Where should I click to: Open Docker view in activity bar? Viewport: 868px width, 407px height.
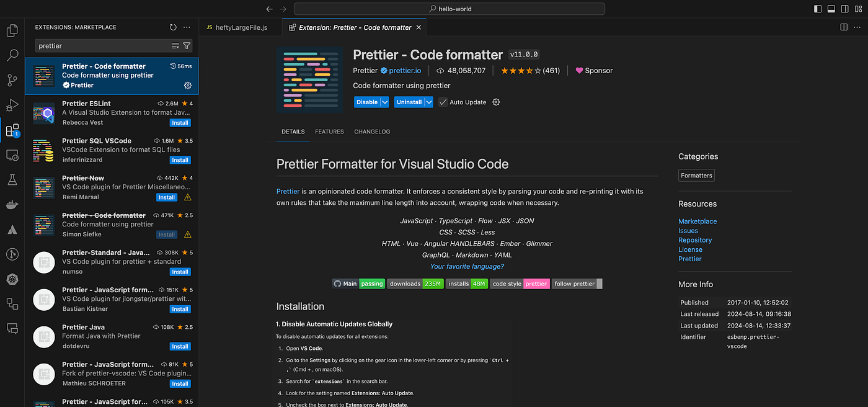(12, 205)
